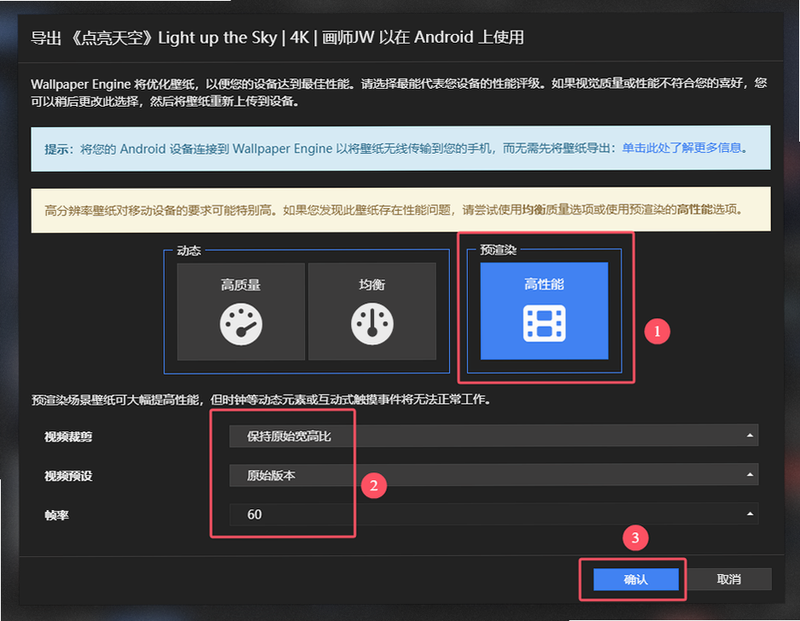Click the gauge icon under 高质量
This screenshot has width=800, height=621.
241,324
